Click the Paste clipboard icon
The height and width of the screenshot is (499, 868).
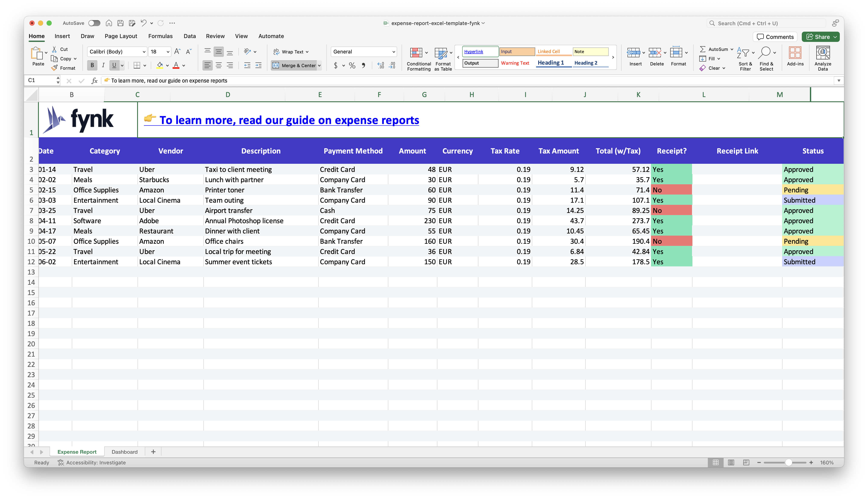[37, 53]
